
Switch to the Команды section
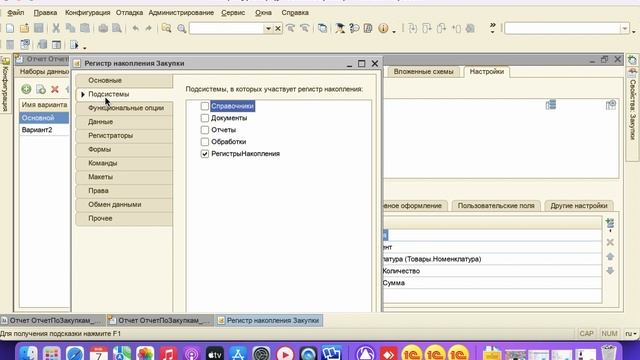[x=124, y=163]
